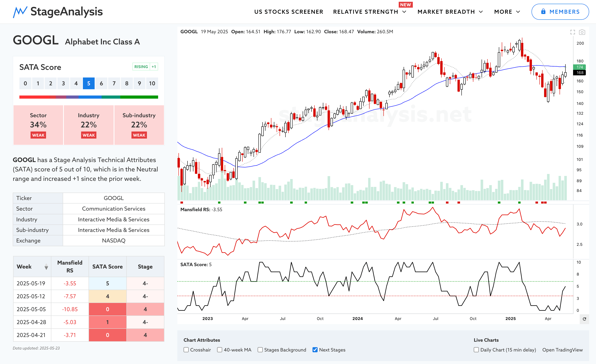This screenshot has height=364, width=596.
Task: Click the Mansfield RS: -3.55 chart label
Action: click(201, 210)
